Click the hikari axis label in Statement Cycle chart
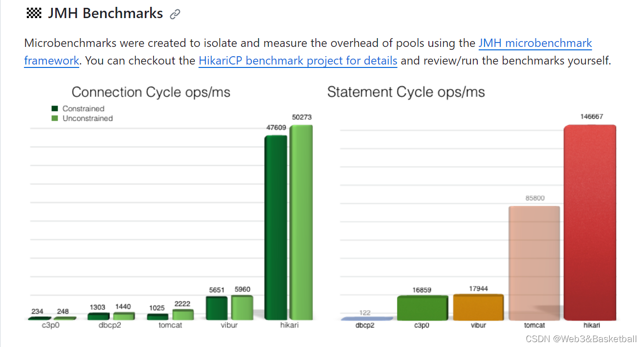 pos(592,325)
